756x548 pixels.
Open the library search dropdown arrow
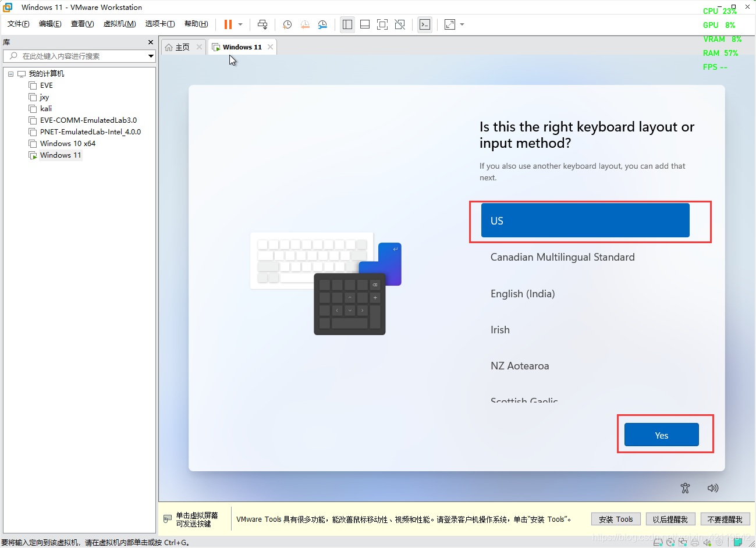[151, 56]
